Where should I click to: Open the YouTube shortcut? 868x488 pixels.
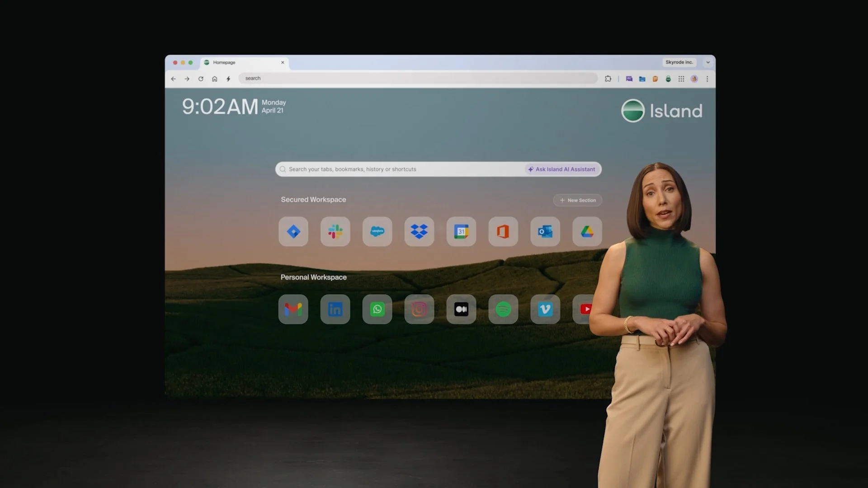click(584, 309)
